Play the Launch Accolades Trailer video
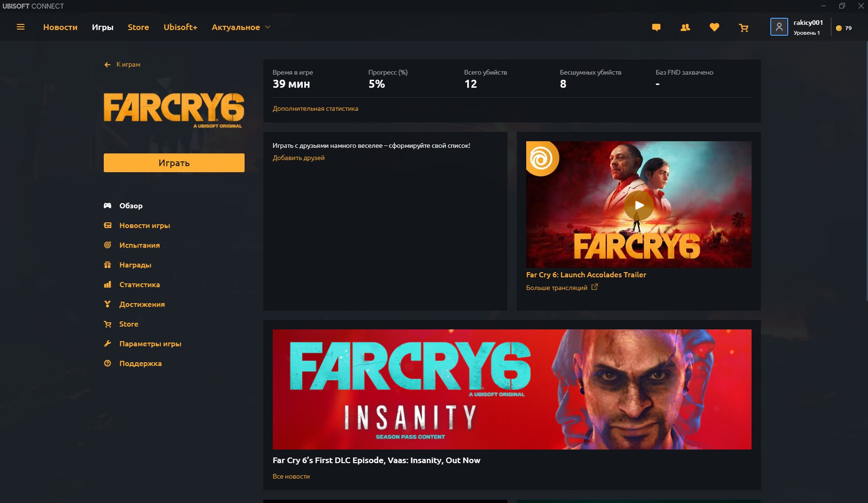Screen dimensions: 868x503 point(638,205)
